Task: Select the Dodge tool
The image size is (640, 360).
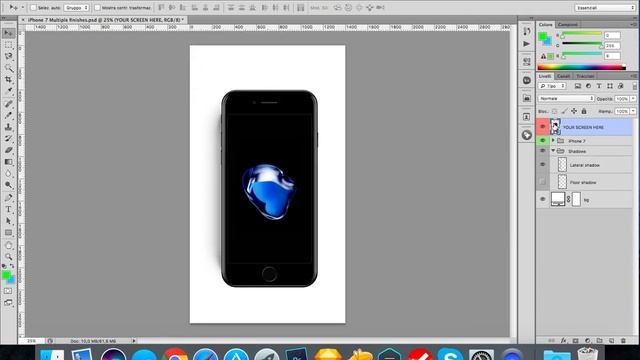Action: pos(8,185)
